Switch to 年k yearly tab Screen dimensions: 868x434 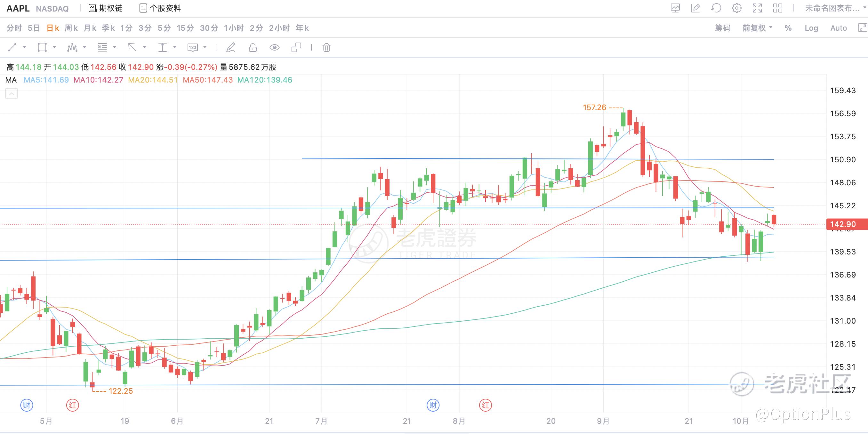302,28
